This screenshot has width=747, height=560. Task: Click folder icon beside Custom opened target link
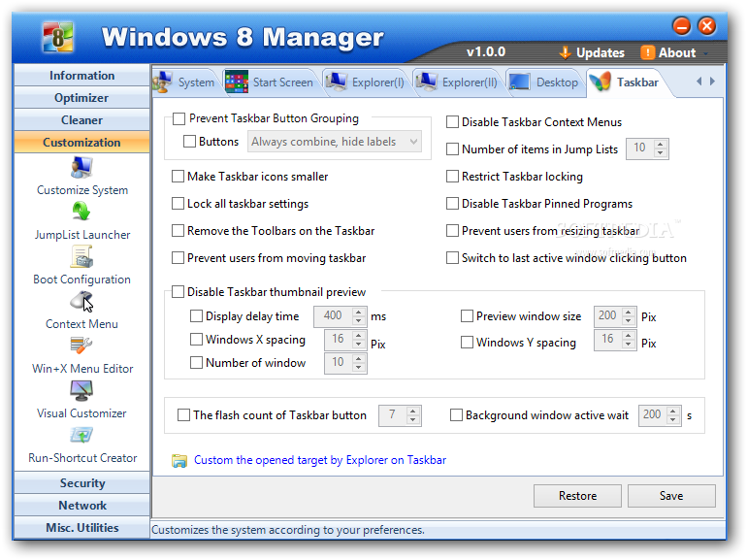pyautogui.click(x=179, y=461)
